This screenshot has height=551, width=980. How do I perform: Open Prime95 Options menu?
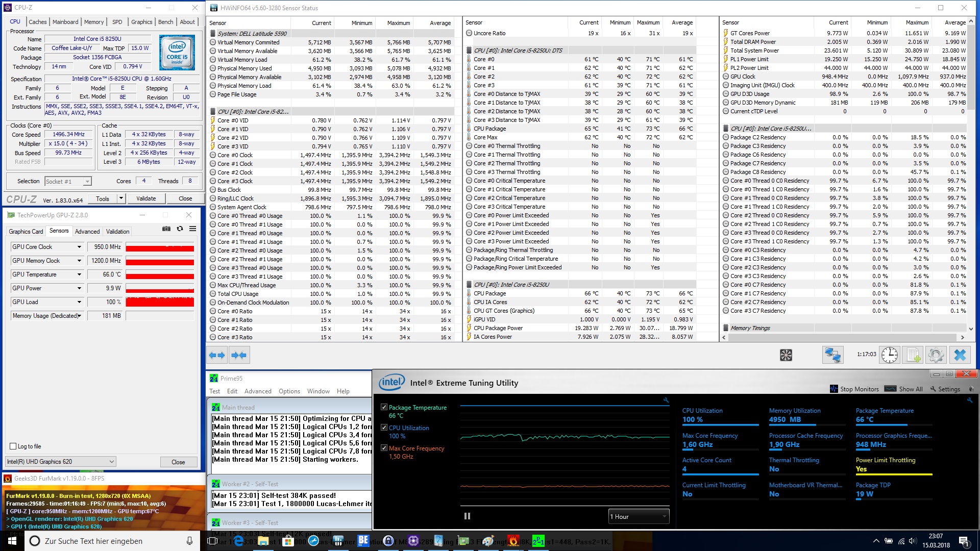pos(289,391)
